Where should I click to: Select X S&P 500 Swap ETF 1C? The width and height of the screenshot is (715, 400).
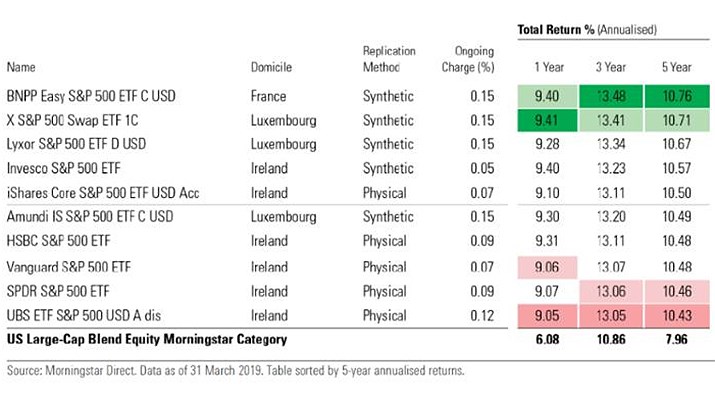tap(67, 121)
